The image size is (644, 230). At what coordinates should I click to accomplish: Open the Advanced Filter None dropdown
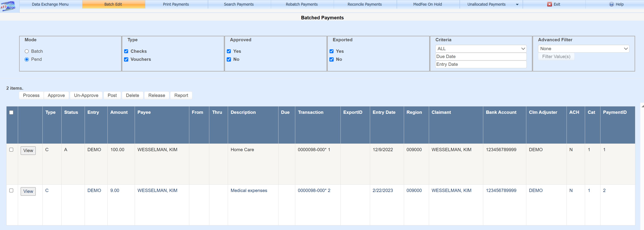point(583,49)
